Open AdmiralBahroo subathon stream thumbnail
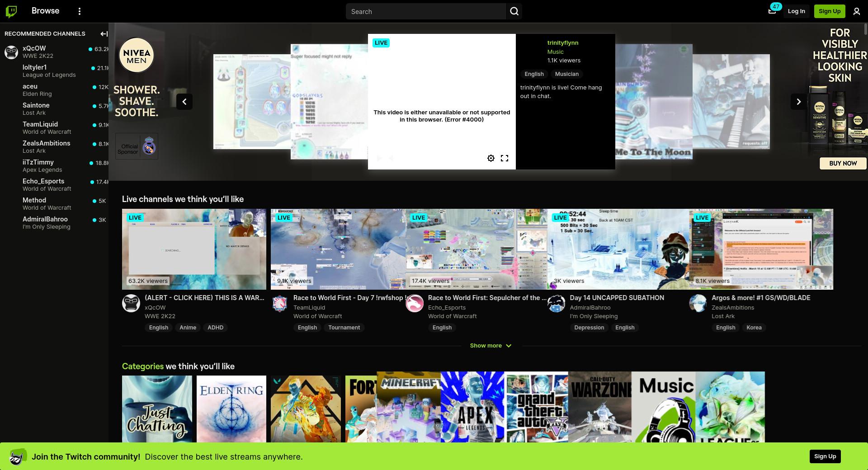Screen dimensions: 868x470 (618, 249)
